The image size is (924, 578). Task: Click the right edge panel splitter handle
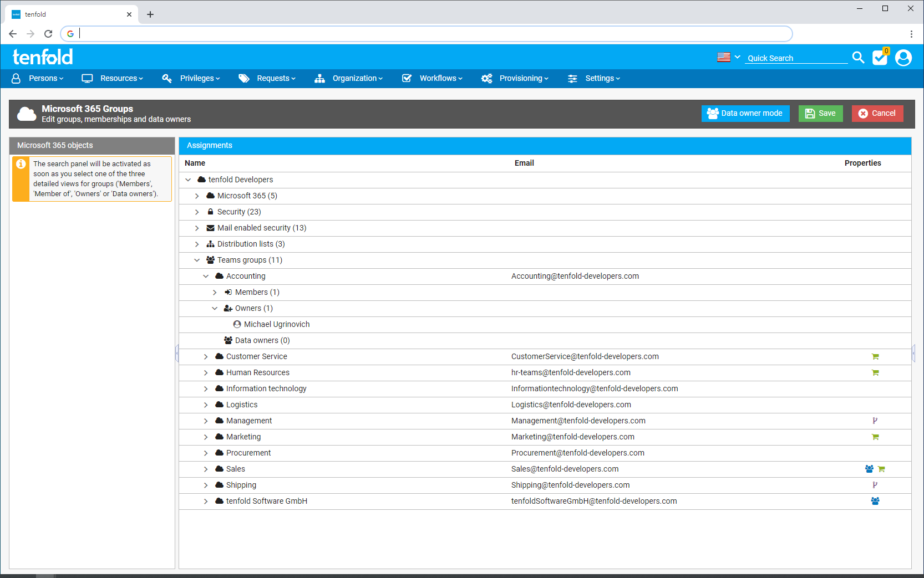click(913, 353)
